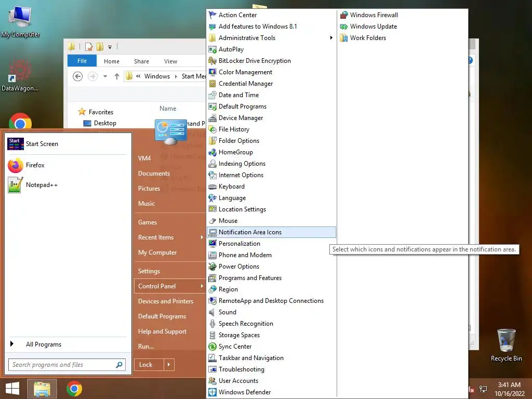Click the network tray icon
The image size is (532, 399).
click(483, 389)
